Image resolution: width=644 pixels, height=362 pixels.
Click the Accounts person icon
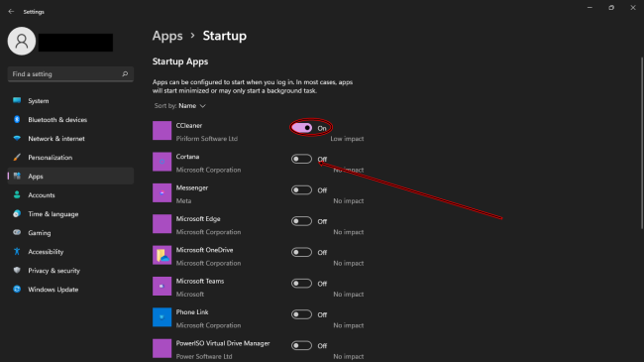17,195
